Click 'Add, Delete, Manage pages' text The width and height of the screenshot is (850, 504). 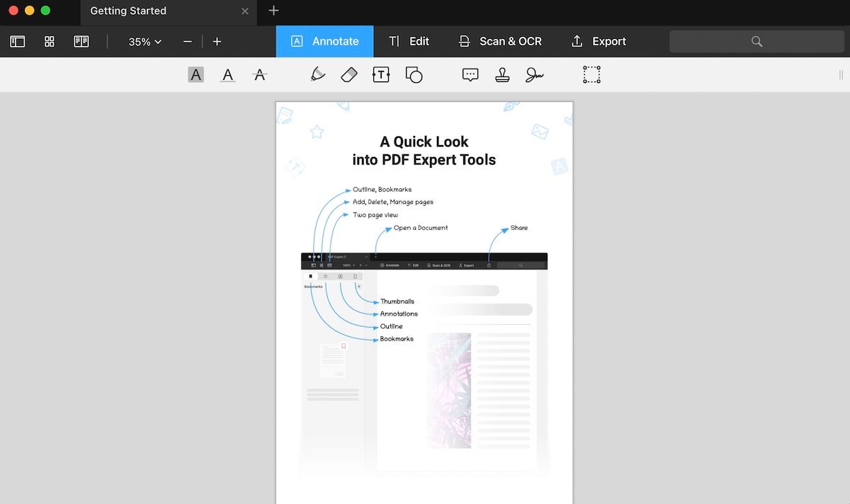(393, 202)
